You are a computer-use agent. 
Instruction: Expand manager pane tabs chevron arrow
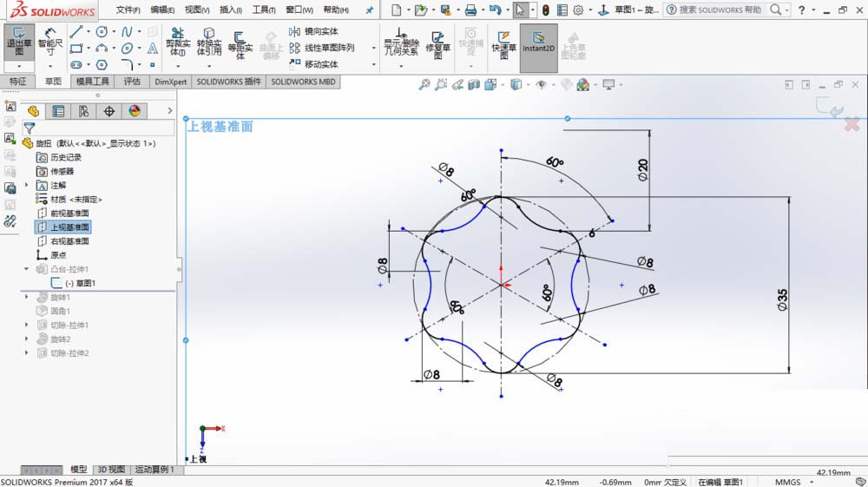pos(170,111)
